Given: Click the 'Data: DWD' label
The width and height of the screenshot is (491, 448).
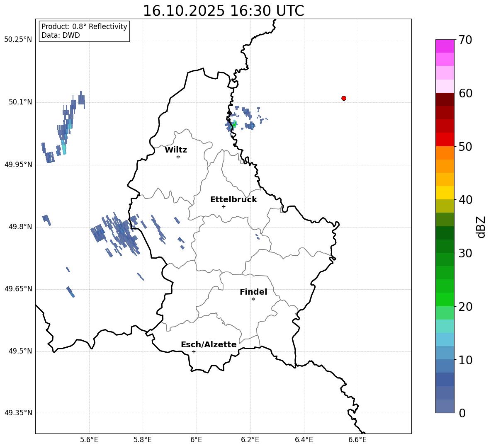Looking at the screenshot, I should 61,35.
